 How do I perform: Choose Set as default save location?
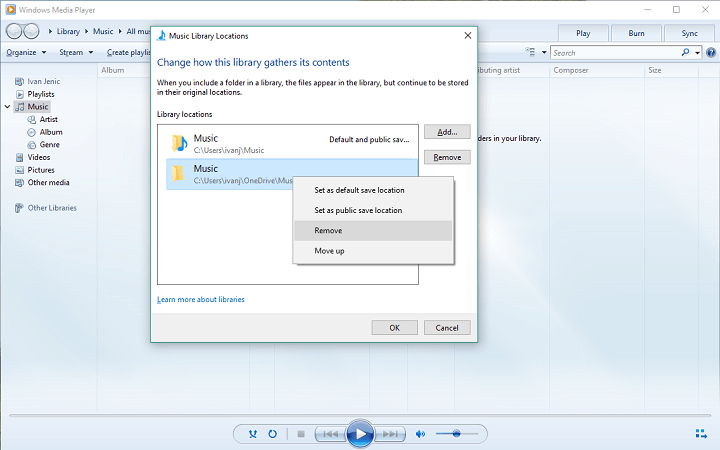(x=373, y=190)
